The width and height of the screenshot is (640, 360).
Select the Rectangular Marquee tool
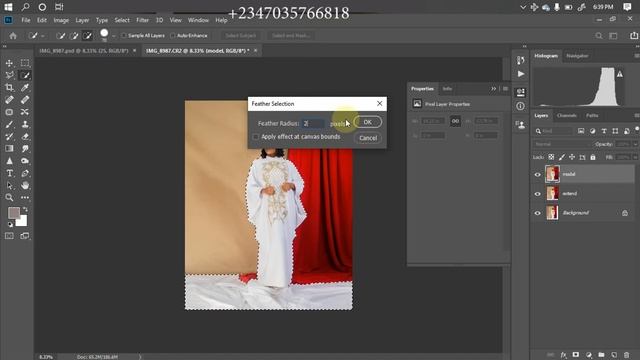point(25,63)
